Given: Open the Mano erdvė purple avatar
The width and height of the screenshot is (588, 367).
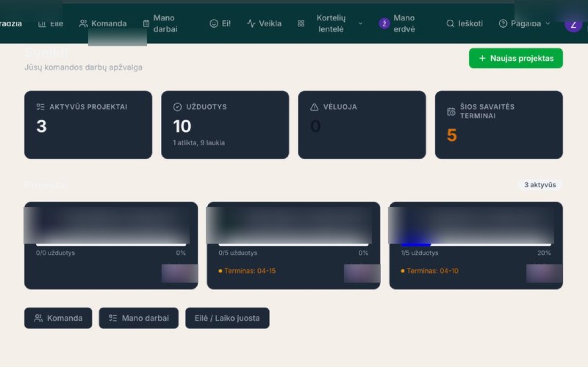Looking at the screenshot, I should (384, 24).
